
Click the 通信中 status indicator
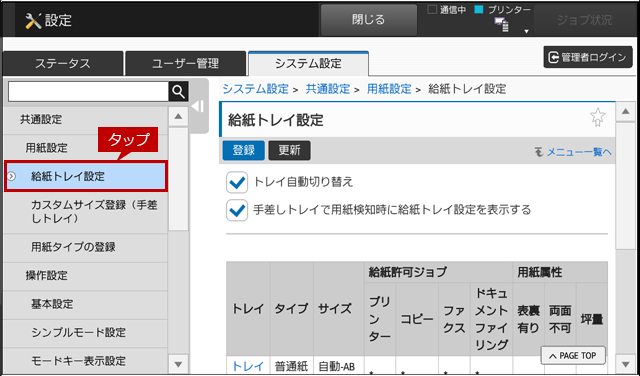(x=447, y=10)
